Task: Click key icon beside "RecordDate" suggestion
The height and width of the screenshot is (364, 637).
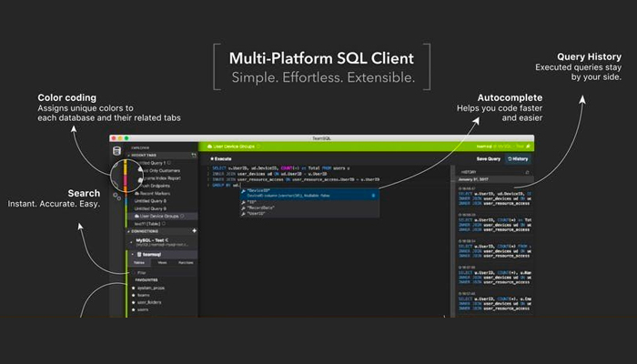Action: [x=243, y=207]
